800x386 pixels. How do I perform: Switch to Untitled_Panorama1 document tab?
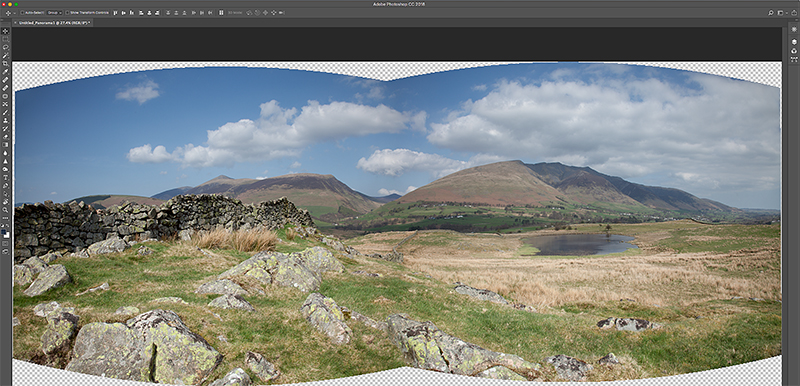53,23
